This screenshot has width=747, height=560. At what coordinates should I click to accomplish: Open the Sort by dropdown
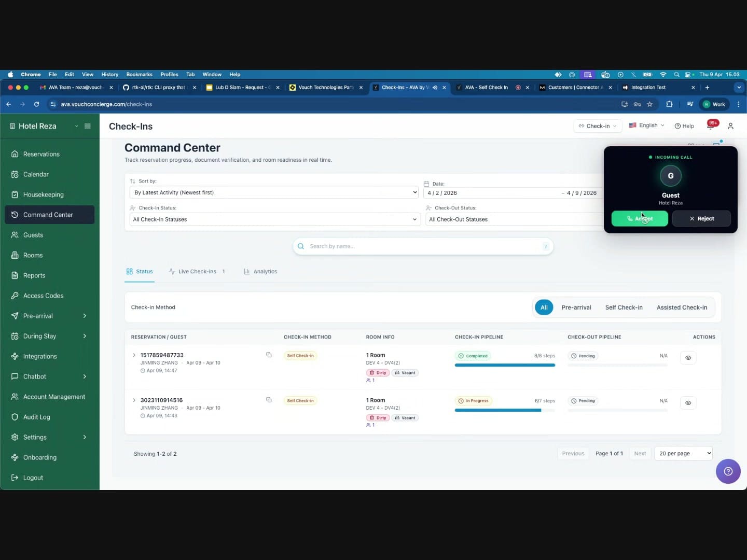pyautogui.click(x=274, y=192)
